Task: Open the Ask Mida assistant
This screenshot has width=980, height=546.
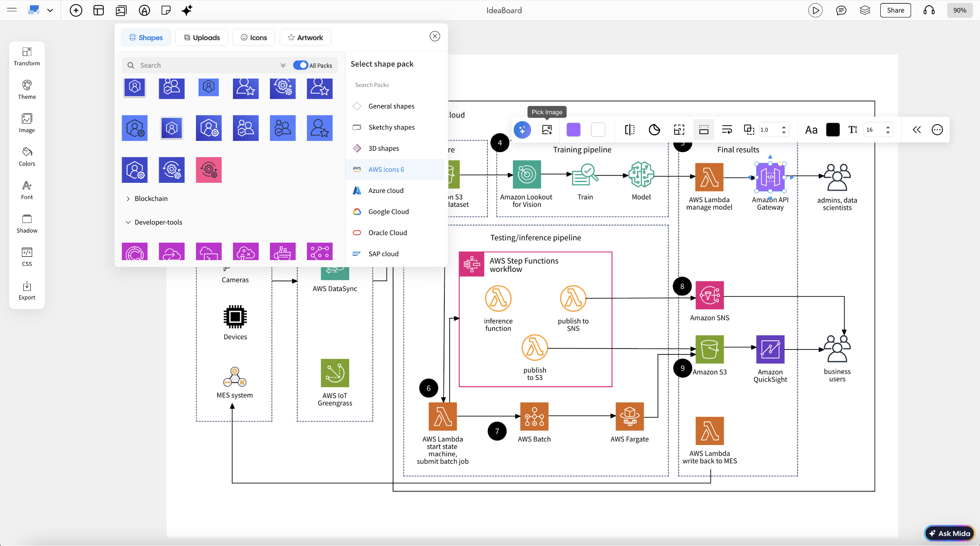Action: pyautogui.click(x=949, y=534)
